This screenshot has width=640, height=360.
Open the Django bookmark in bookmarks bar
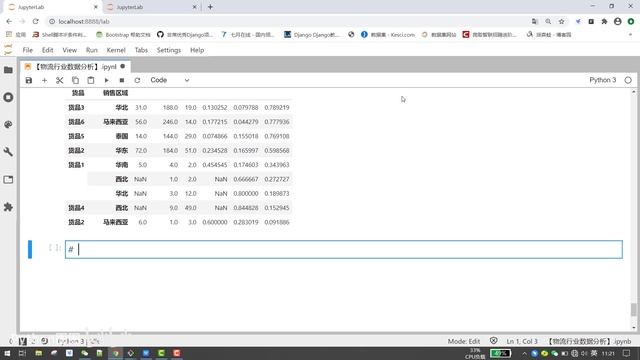click(312, 35)
